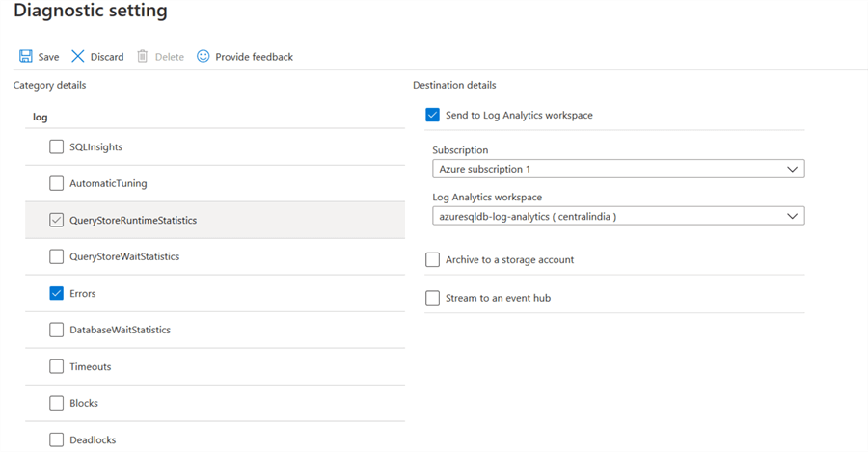Open the Subscription dropdown
This screenshot has height=452, width=868.
[x=617, y=169]
